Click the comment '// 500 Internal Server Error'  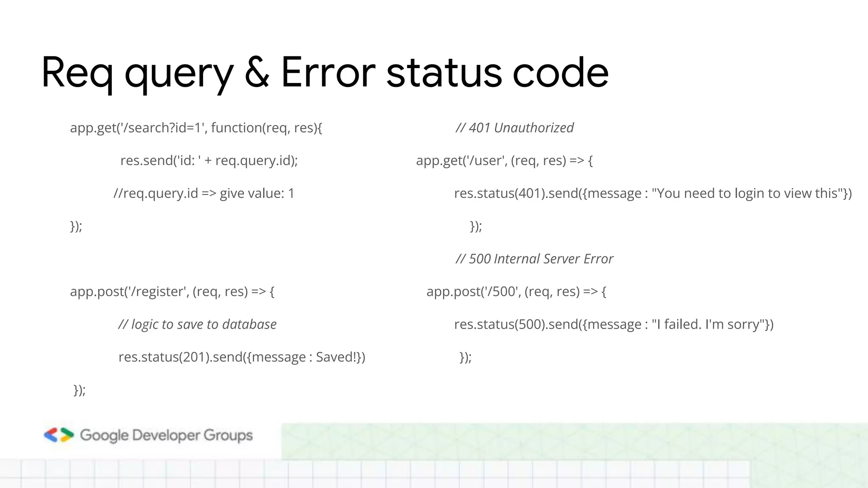(x=534, y=259)
